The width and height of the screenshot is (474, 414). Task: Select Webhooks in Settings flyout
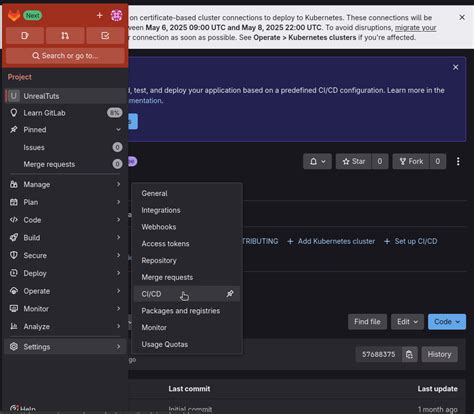[x=187, y=227]
